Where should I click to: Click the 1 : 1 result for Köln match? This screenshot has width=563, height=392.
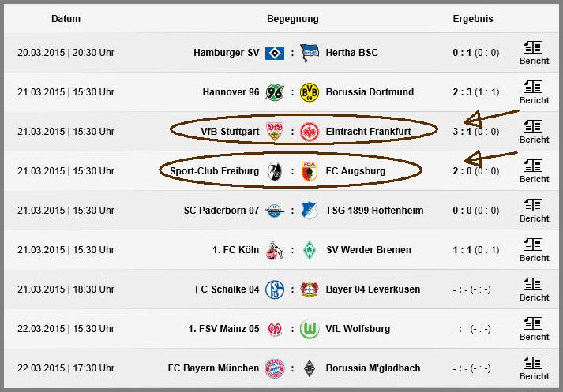[x=462, y=250]
